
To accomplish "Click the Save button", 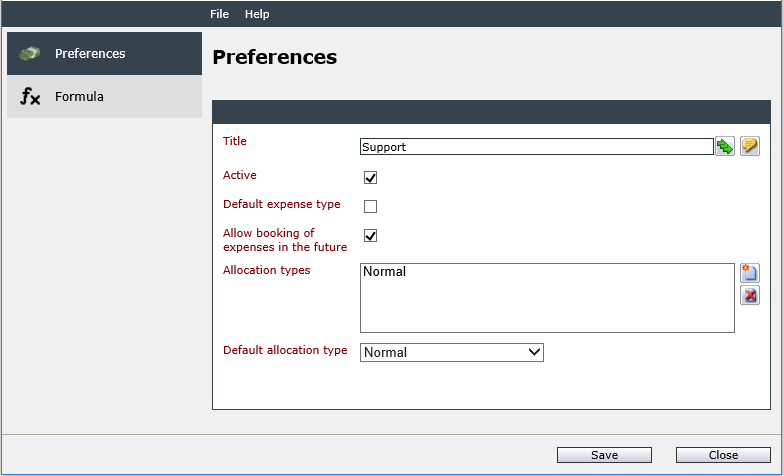I will point(604,455).
